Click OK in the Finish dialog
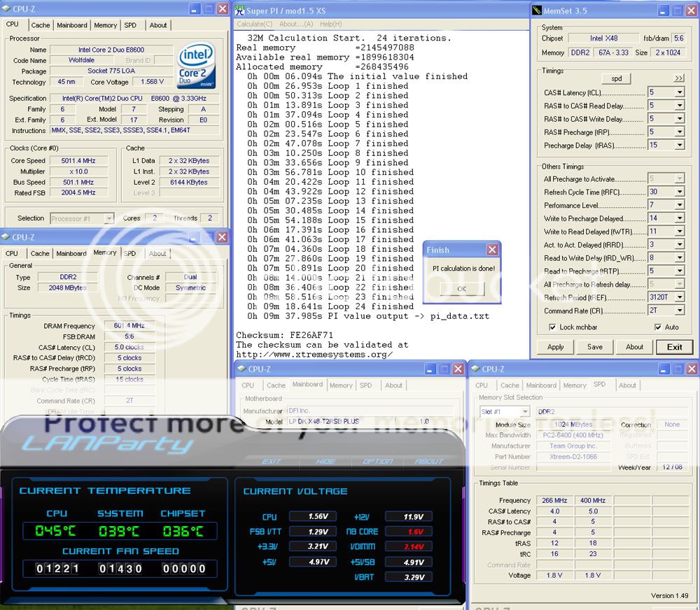This screenshot has height=610, width=700. [x=461, y=289]
